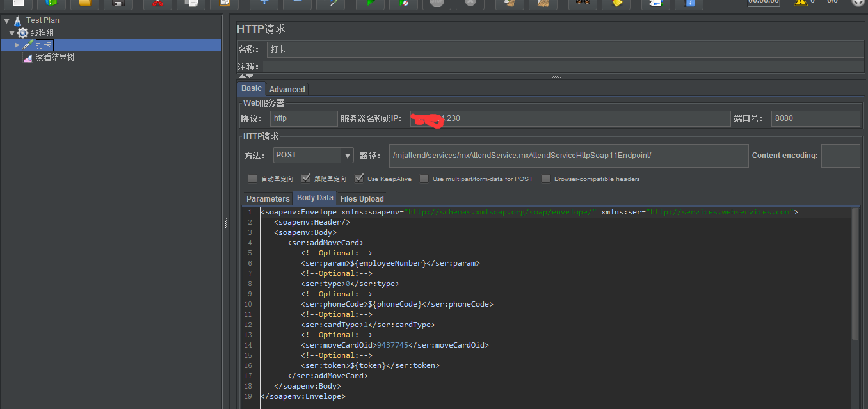This screenshot has width=868, height=409.
Task: Open the Files Upload tab
Action: click(x=362, y=199)
